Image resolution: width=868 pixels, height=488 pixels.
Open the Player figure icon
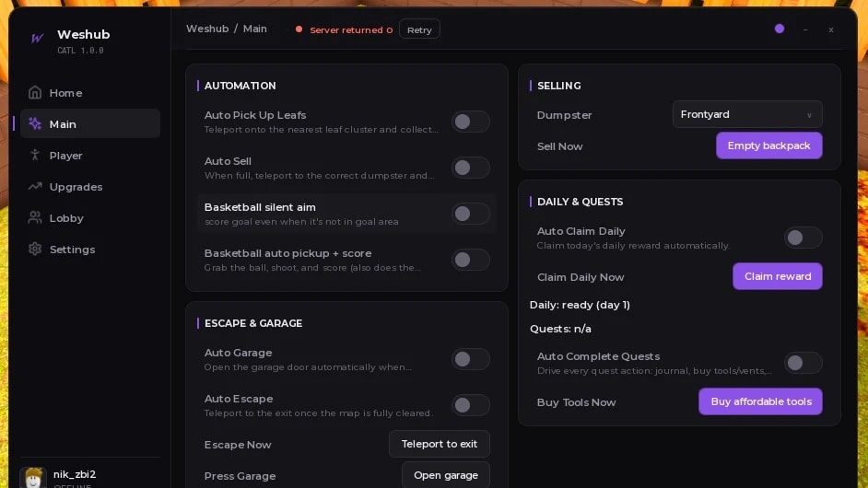click(x=35, y=156)
